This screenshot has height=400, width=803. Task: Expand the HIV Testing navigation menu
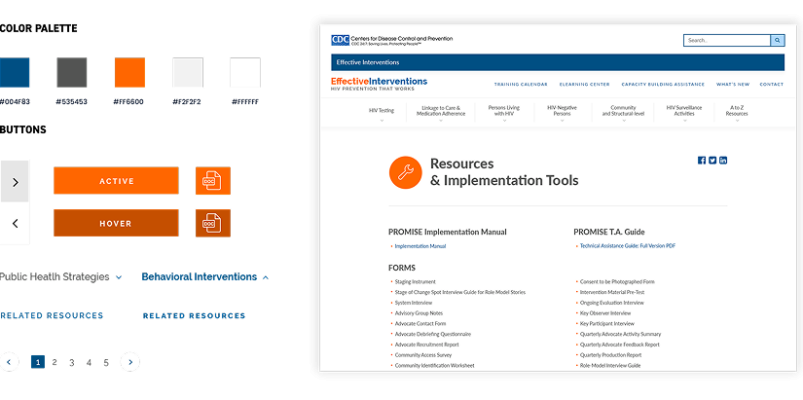coord(381,112)
